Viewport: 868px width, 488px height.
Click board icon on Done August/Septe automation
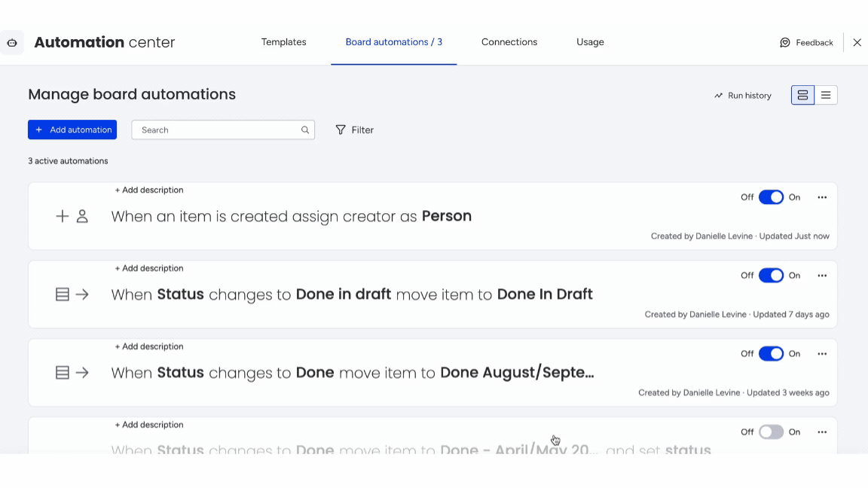[62, 373]
